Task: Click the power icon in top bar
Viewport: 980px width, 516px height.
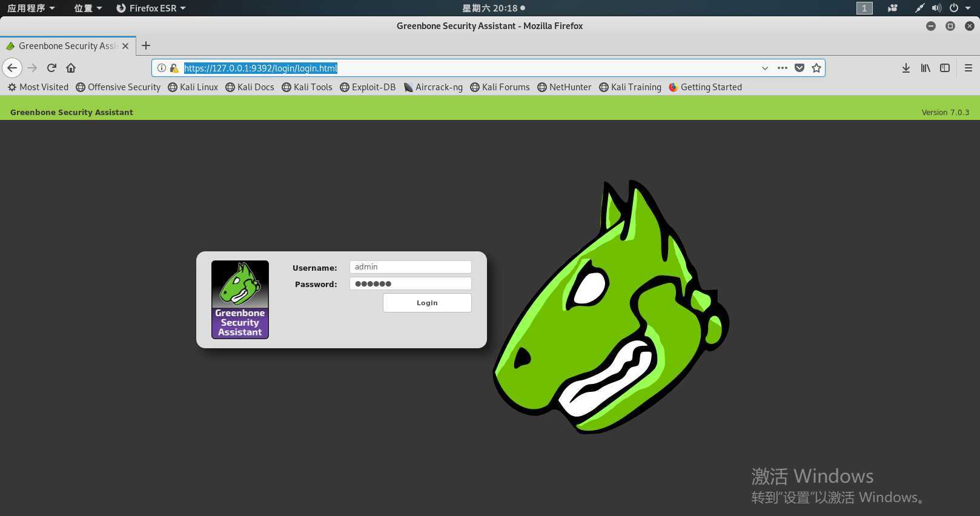Action: [x=954, y=8]
